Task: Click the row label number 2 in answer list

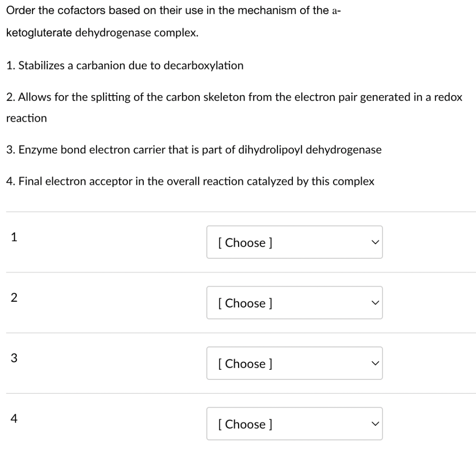Action: [x=14, y=298]
